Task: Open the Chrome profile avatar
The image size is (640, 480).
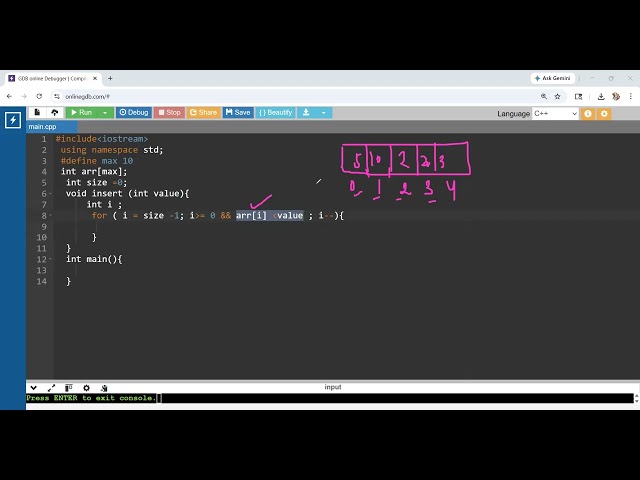Action: pos(616,97)
